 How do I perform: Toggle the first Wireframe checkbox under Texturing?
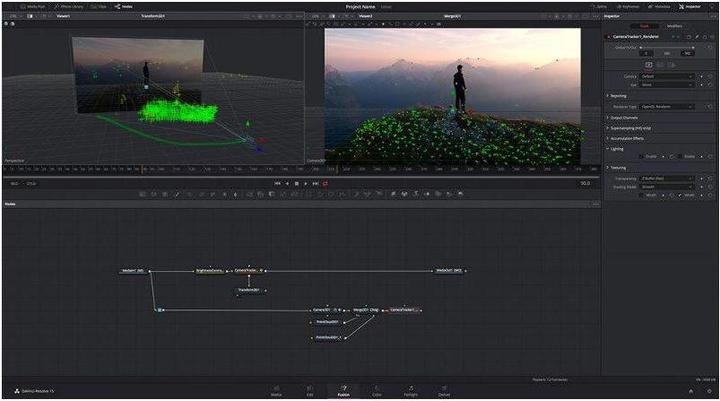point(642,195)
